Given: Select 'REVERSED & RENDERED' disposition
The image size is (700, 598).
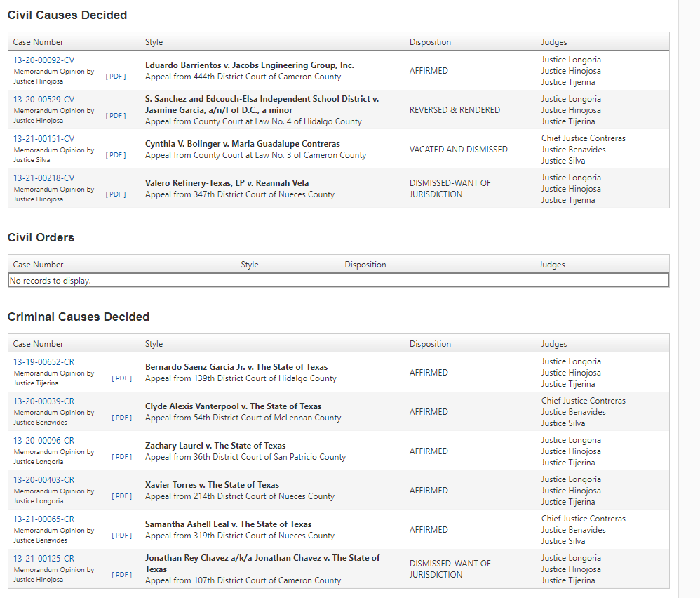Looking at the screenshot, I should point(455,110).
